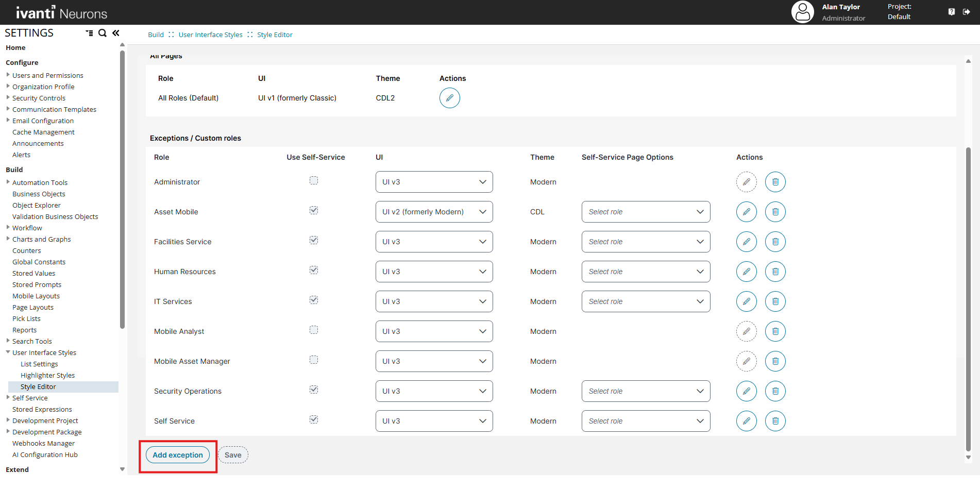This screenshot has height=489, width=980.
Task: Check Use Self-Service for Mobile Analyst
Action: (314, 330)
